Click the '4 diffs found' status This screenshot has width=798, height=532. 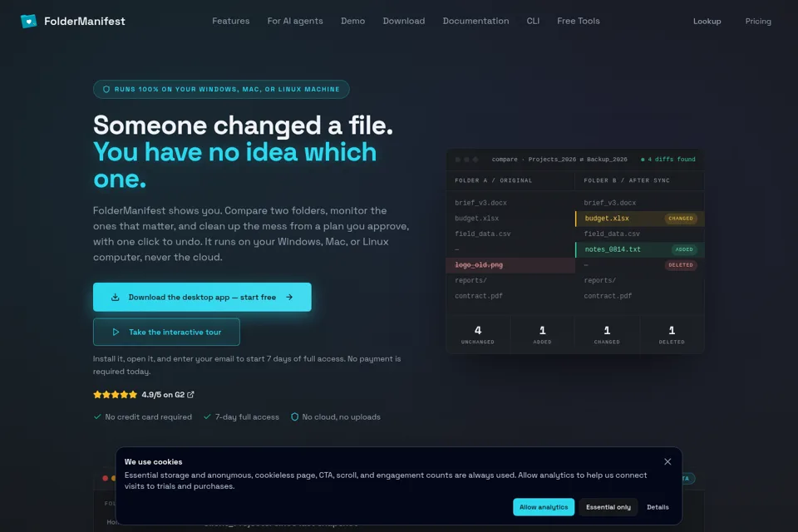pyautogui.click(x=667, y=160)
